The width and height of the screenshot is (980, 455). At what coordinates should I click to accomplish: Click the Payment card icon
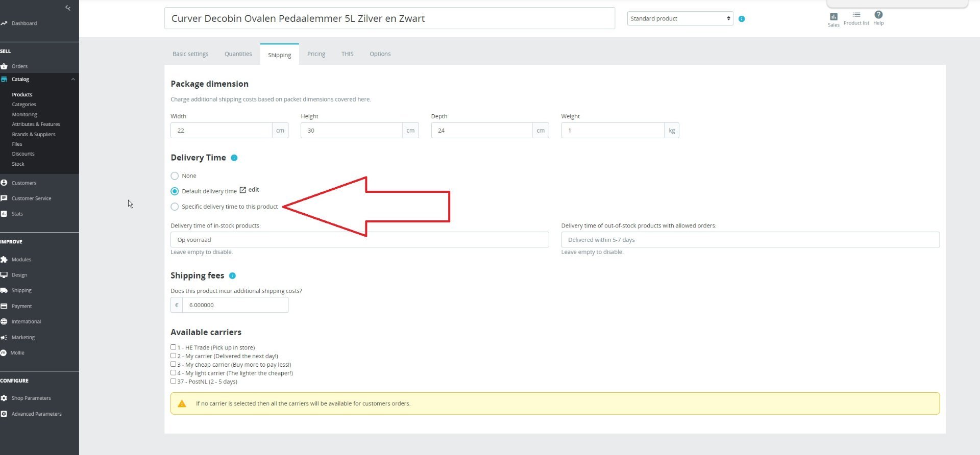tap(4, 306)
